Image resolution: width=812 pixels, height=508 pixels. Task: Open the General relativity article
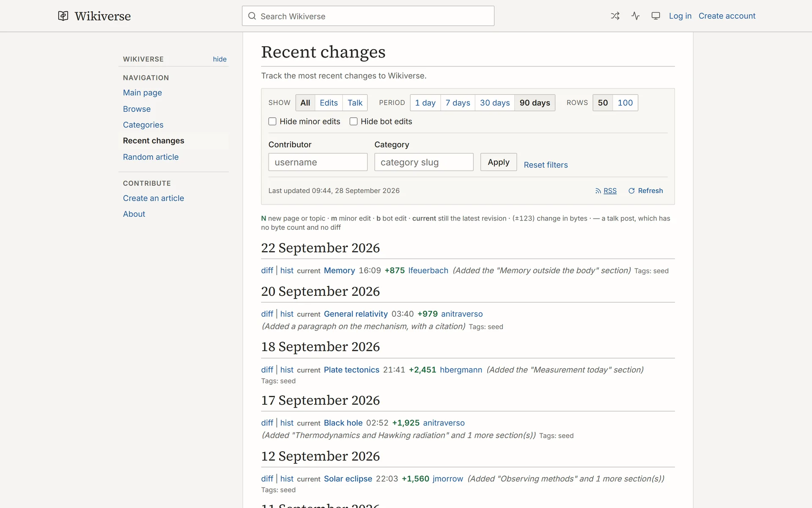click(356, 314)
